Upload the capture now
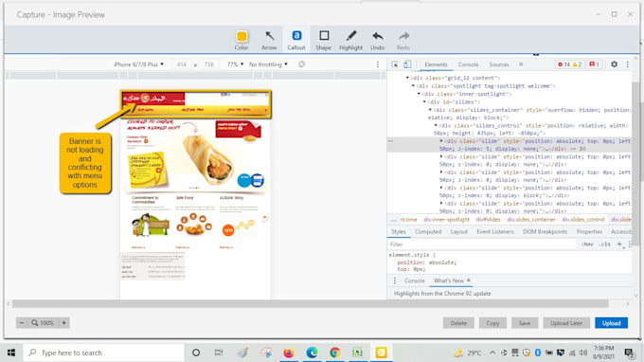This screenshot has width=644, height=362. (x=611, y=323)
